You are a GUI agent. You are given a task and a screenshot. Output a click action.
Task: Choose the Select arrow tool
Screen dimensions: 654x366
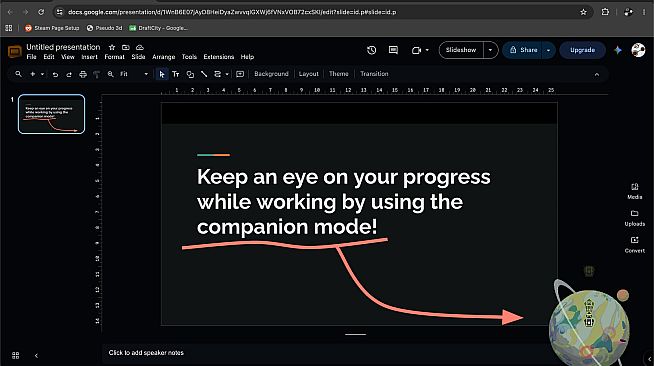coord(162,74)
